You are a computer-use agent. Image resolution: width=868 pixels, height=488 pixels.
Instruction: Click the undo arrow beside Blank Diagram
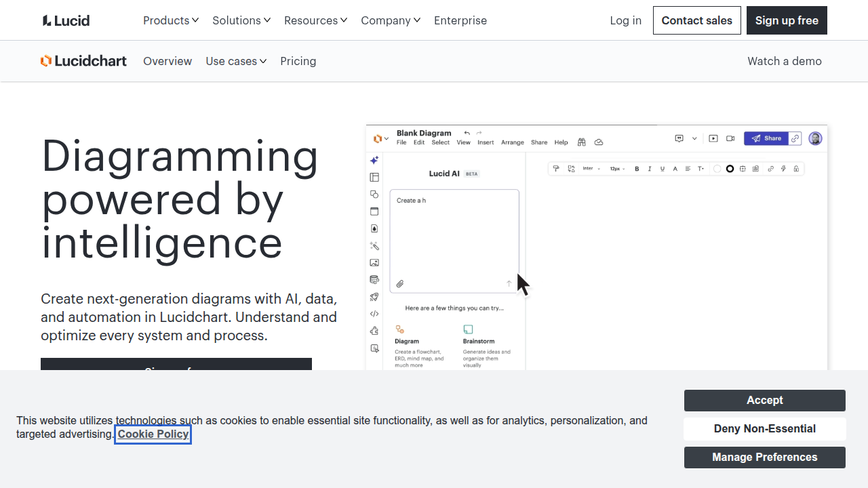tap(467, 133)
